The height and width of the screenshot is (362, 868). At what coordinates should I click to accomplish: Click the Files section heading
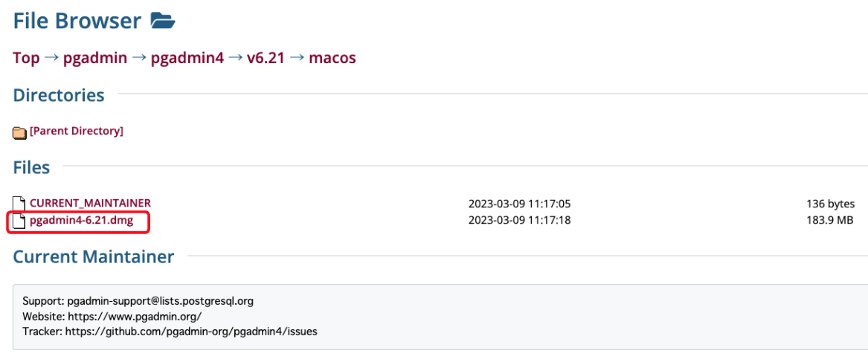click(x=31, y=167)
